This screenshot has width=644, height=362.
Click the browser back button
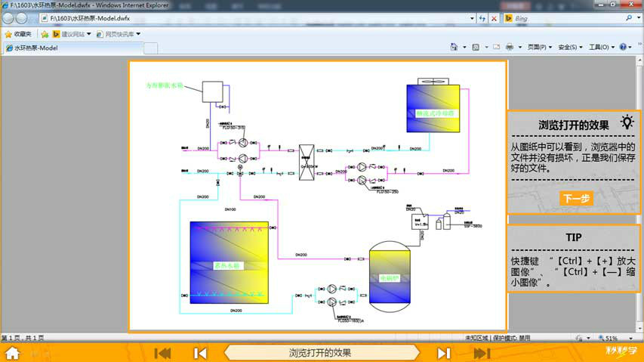coord(11,18)
